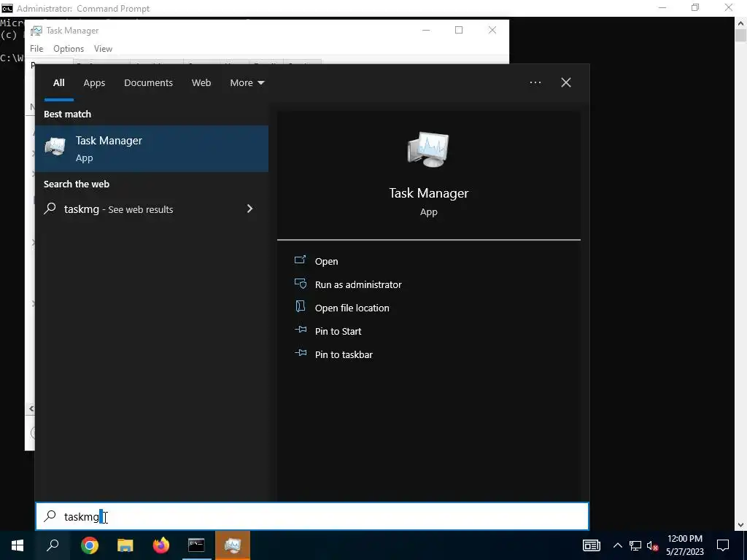Image resolution: width=747 pixels, height=560 pixels.
Task: Click Open under Task Manager preview
Action: (326, 261)
